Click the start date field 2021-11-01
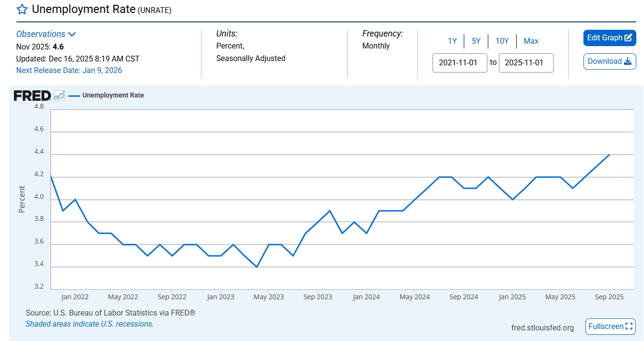The width and height of the screenshot is (644, 341). tap(459, 63)
